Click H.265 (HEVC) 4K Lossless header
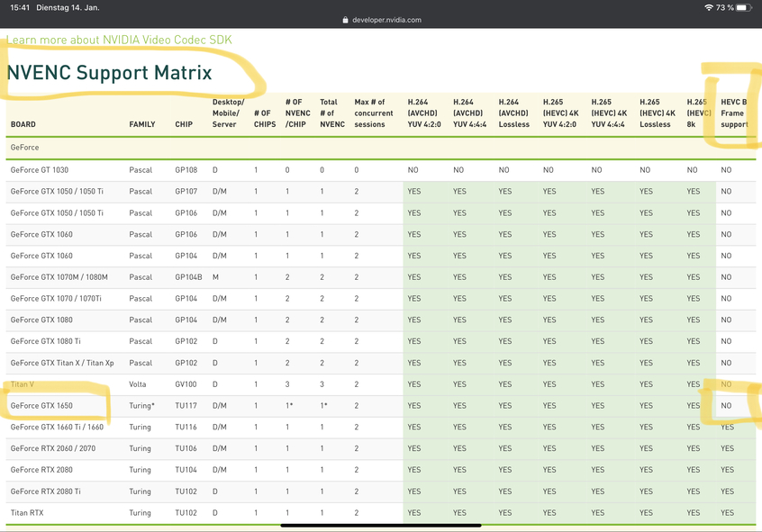Viewport: 762px width, 532px height. coord(658,113)
